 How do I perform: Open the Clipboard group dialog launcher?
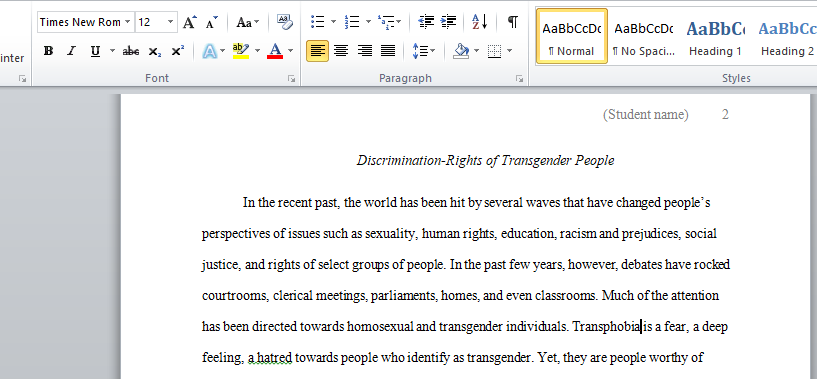click(22, 79)
